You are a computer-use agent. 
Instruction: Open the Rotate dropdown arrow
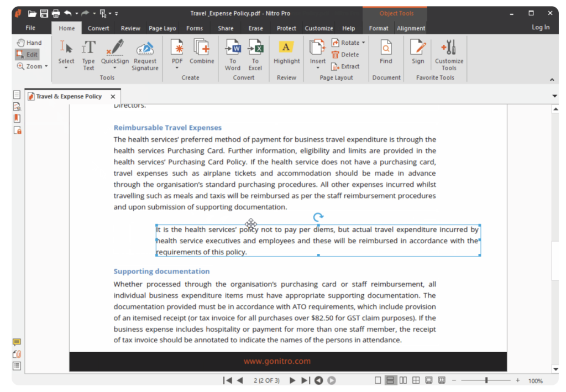pos(364,43)
